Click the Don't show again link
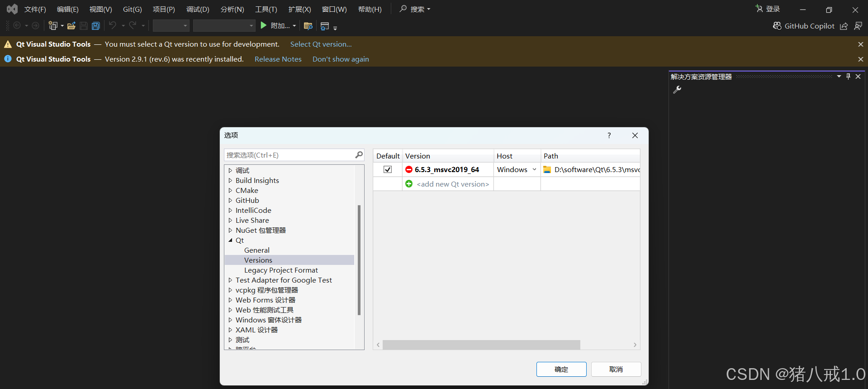 click(x=341, y=59)
